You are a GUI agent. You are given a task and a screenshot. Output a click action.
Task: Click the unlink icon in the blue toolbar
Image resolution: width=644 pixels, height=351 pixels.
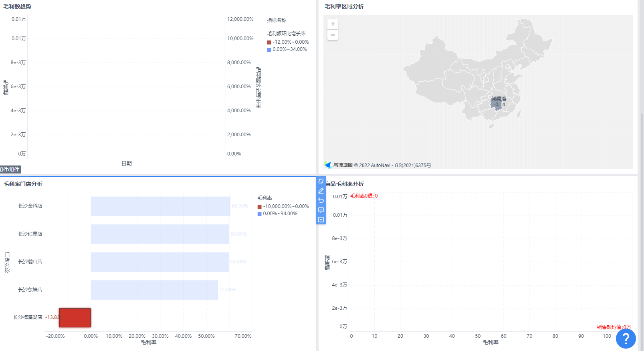click(x=321, y=181)
